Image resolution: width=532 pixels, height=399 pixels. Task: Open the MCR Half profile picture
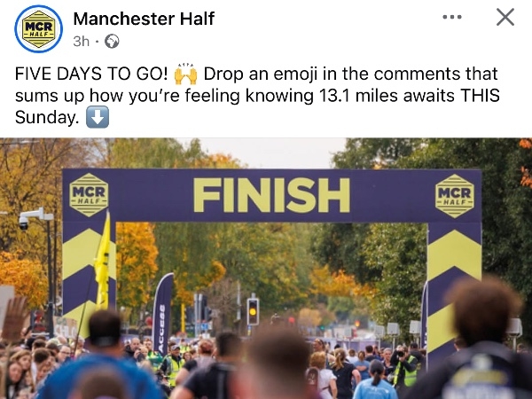tap(38, 29)
